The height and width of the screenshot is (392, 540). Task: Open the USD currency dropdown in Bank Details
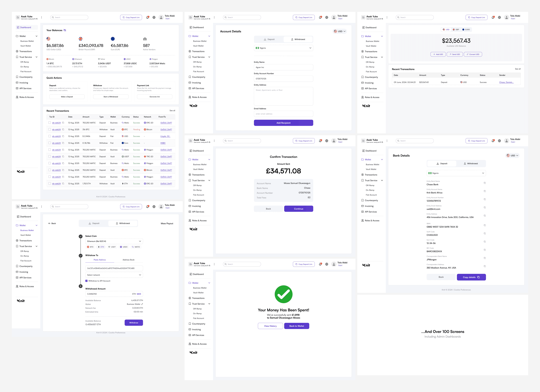pos(512,156)
